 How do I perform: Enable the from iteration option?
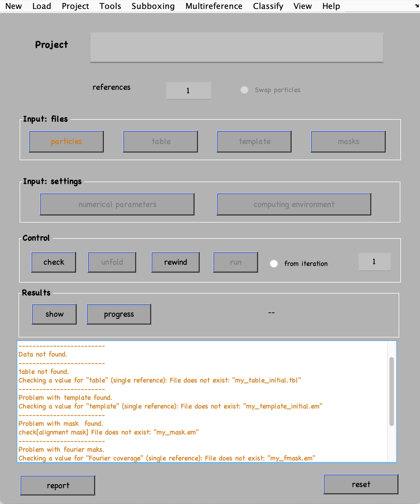click(x=274, y=263)
